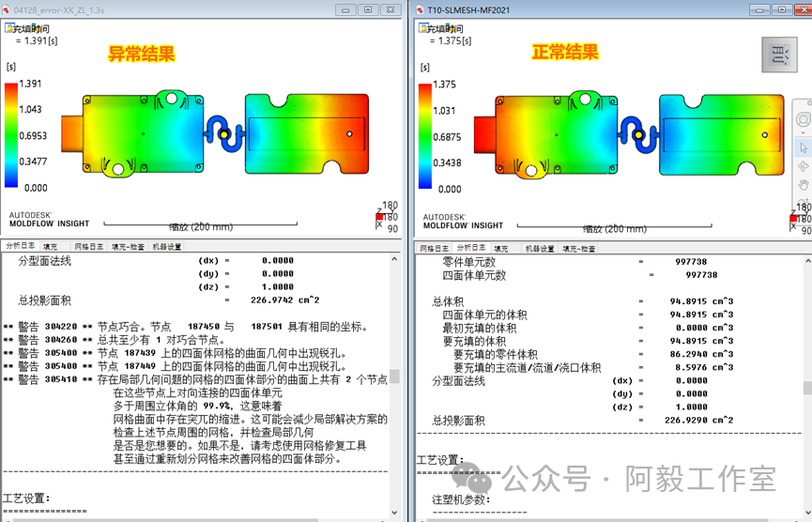Select the arrow pointer navigation tool
The width and height of the screenshot is (812, 522).
click(x=804, y=148)
